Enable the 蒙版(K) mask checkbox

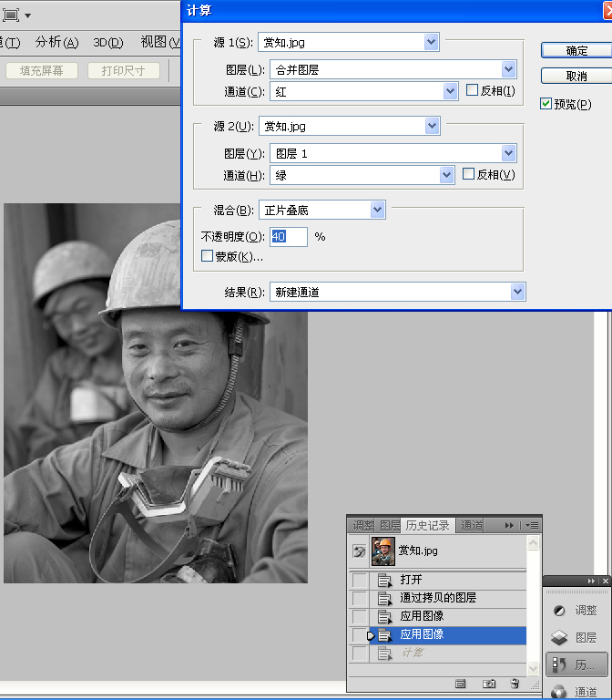(x=207, y=256)
